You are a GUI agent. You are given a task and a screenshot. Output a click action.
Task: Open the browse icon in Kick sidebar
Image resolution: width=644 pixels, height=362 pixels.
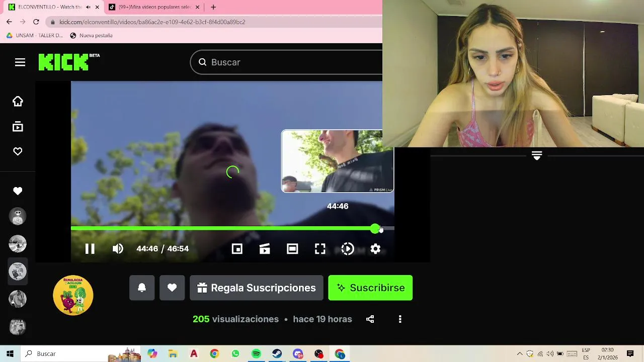(18, 127)
